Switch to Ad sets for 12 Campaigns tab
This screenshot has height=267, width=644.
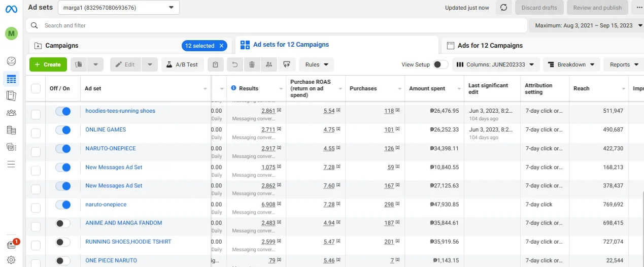coord(291,45)
